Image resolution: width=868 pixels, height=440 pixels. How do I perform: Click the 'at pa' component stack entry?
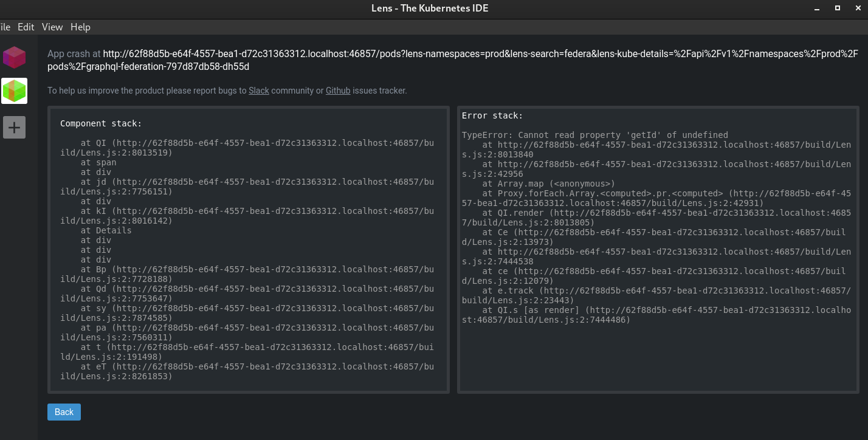(247, 332)
